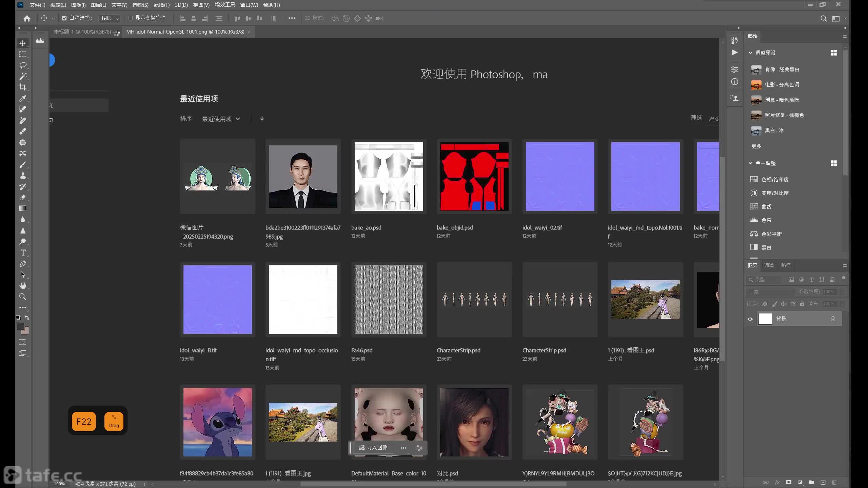Click the Home icon in options bar

[27, 18]
